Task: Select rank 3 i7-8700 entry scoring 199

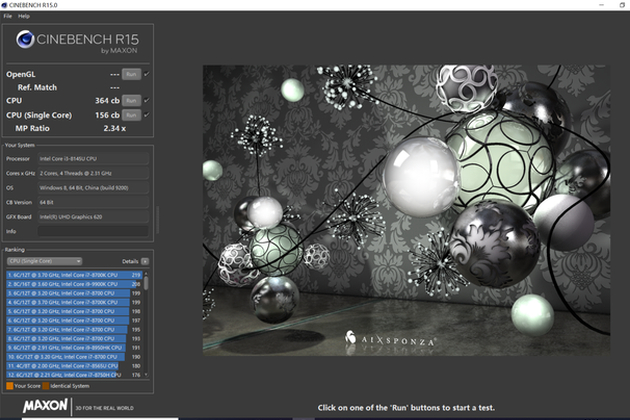Action: 74,293
